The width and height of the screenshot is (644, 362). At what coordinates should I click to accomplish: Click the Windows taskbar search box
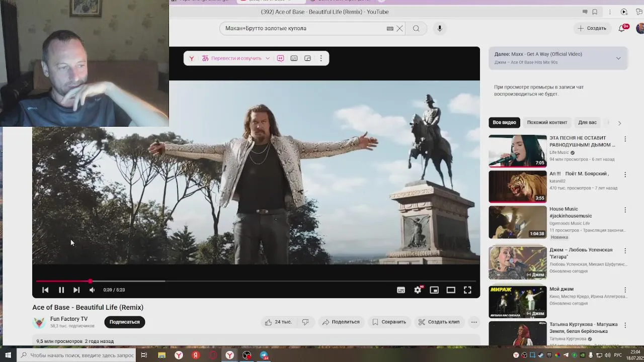76,355
